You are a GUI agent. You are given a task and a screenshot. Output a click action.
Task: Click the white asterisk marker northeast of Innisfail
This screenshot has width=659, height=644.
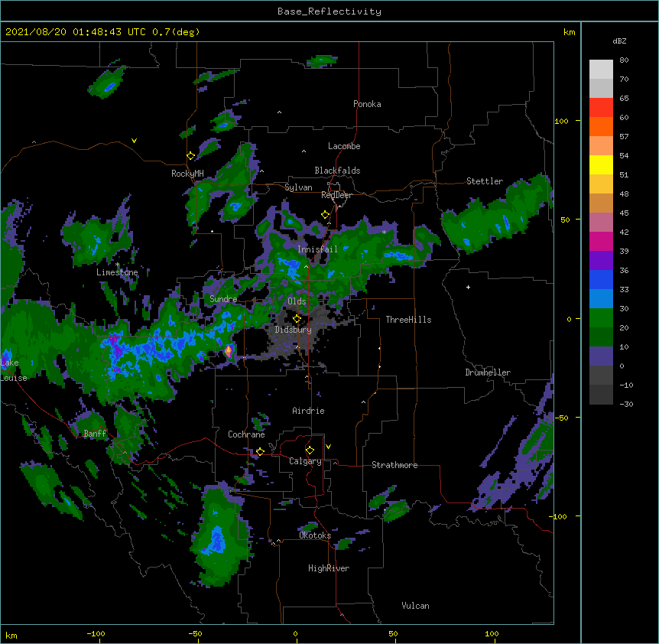384,233
